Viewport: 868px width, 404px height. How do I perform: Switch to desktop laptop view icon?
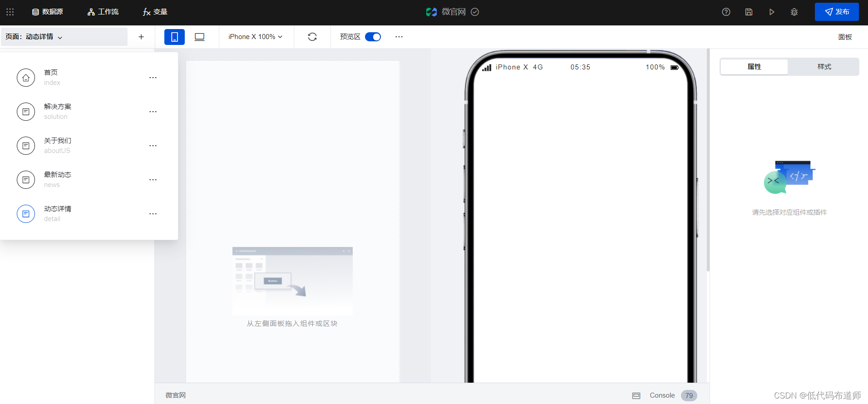tap(199, 37)
